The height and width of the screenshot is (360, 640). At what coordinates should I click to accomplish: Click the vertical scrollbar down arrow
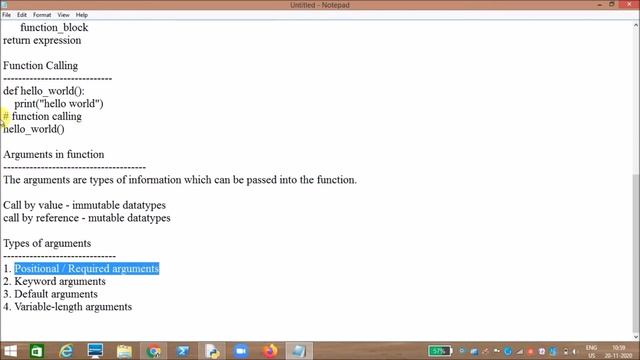636,337
